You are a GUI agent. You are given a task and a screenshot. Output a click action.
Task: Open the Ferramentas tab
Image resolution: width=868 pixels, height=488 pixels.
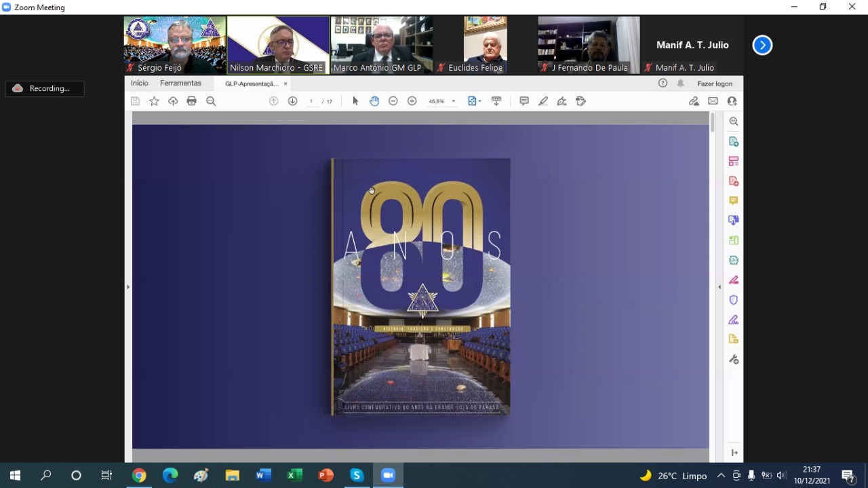click(180, 83)
